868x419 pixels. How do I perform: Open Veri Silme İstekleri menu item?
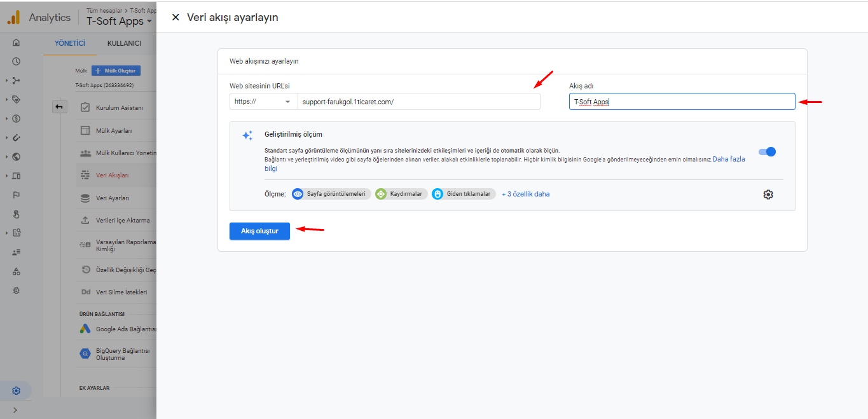[116, 292]
